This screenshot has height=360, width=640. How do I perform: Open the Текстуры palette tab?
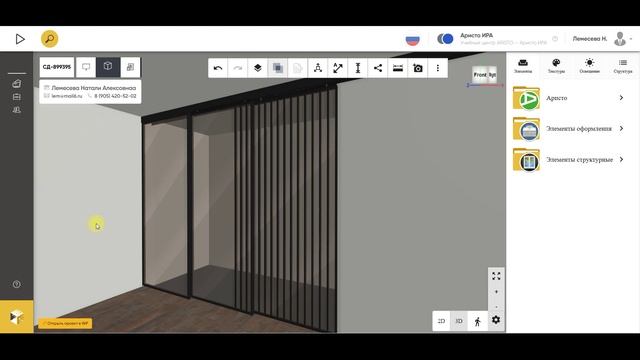556,66
